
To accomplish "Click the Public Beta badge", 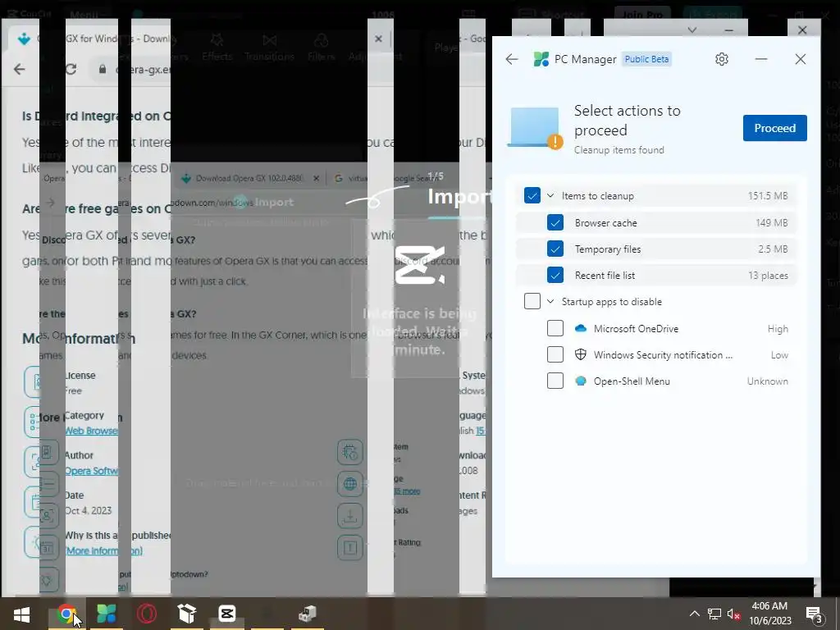I will pyautogui.click(x=646, y=59).
